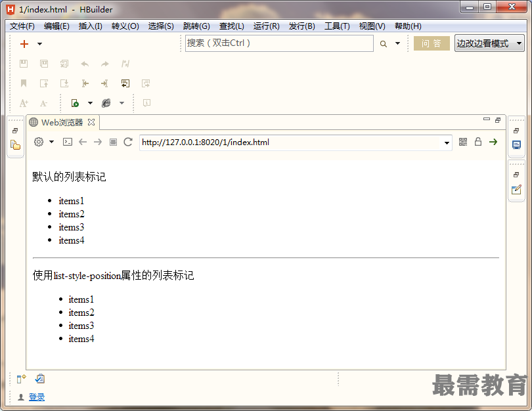Click the 登录 login link
The image size is (532, 411).
[37, 397]
